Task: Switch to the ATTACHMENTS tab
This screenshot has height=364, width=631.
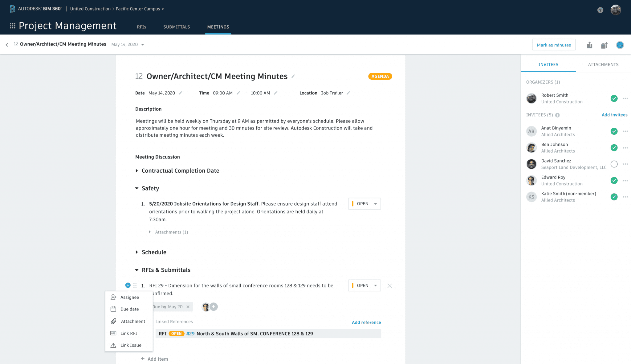Action: click(603, 64)
